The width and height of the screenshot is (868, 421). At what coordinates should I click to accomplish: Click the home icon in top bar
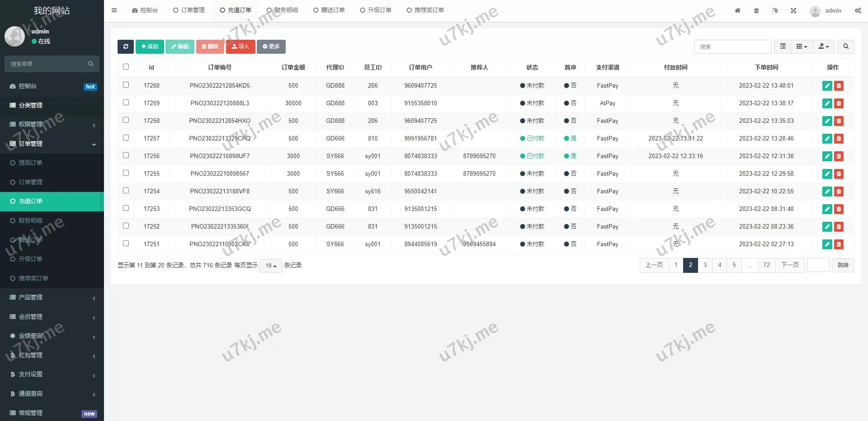click(737, 10)
